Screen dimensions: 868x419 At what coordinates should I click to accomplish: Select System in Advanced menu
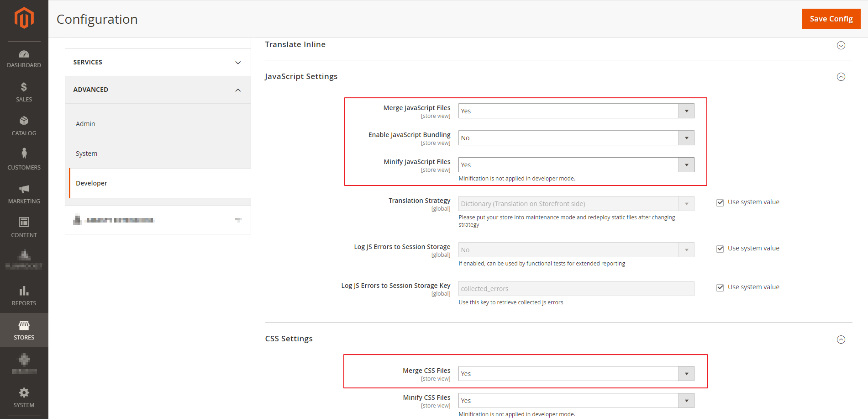tap(86, 154)
